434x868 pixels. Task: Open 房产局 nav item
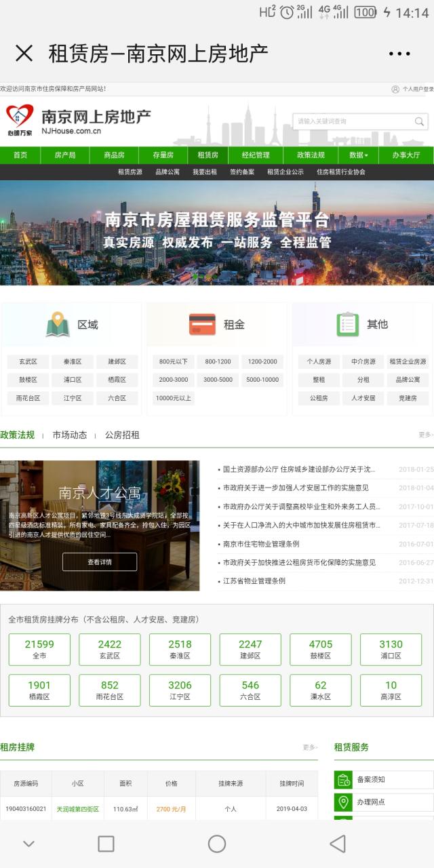[x=65, y=155]
